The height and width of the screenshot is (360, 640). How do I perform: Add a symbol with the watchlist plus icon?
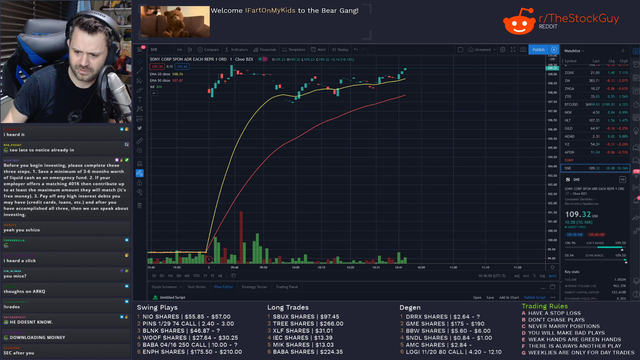click(623, 51)
